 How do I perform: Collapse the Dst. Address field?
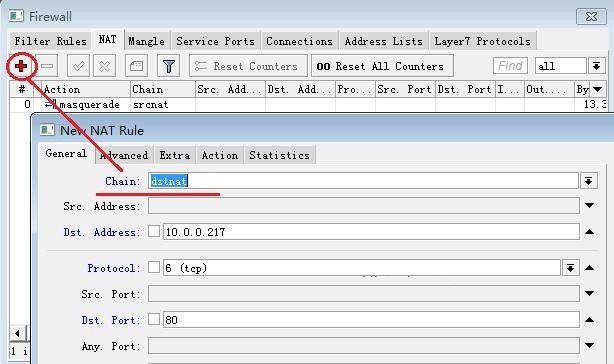(x=589, y=232)
